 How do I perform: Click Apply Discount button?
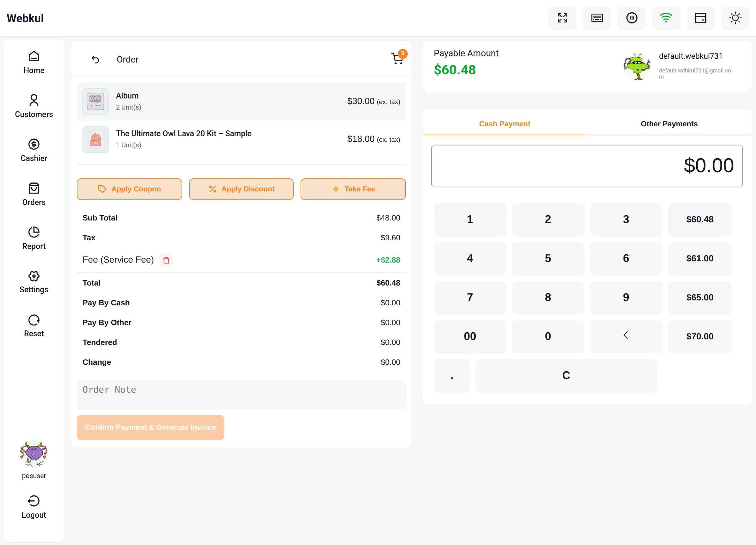[x=241, y=189]
